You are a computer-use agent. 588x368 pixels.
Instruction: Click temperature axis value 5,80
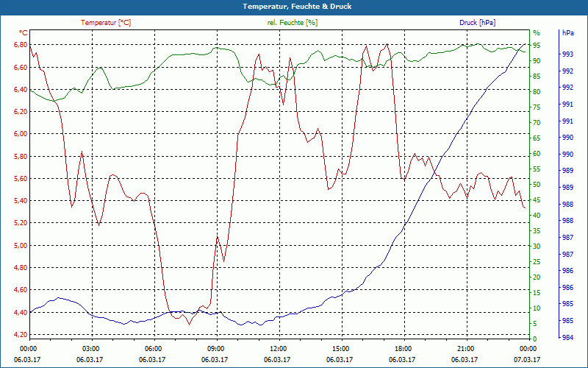(x=21, y=156)
